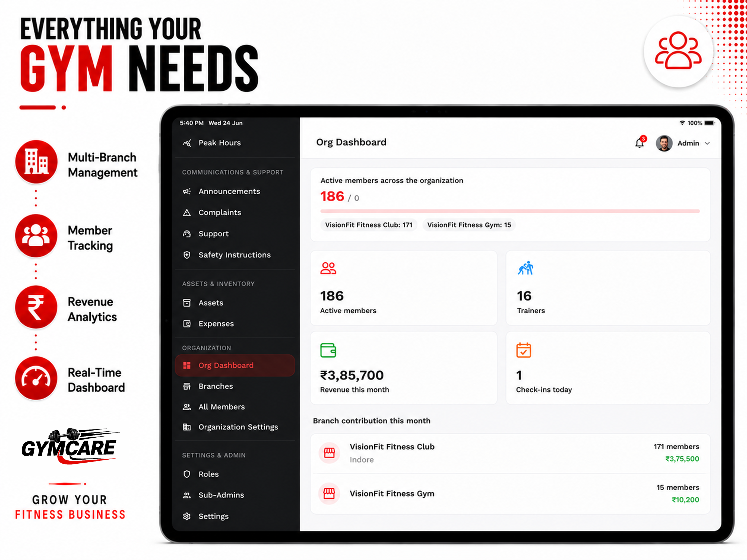Click the Org Dashboard page title
This screenshot has height=560, width=747.
(351, 142)
